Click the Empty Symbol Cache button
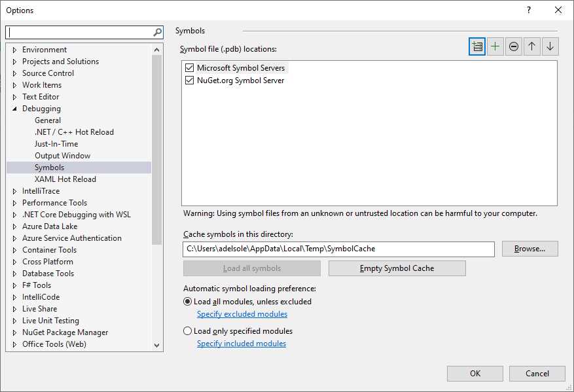This screenshot has height=392, width=574. click(397, 268)
